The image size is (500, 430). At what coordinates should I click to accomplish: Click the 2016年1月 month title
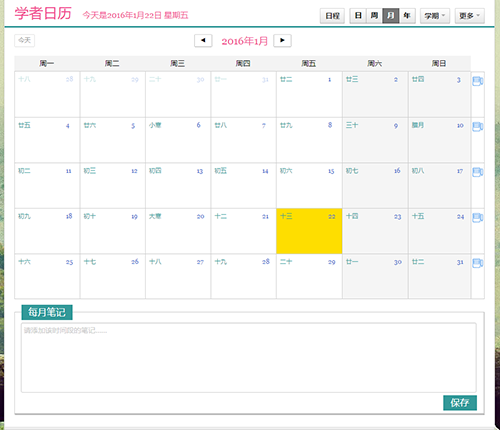click(245, 41)
